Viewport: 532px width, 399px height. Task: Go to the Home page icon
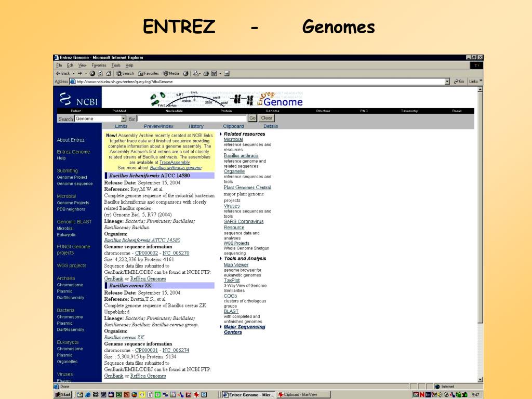pyautogui.click(x=109, y=73)
